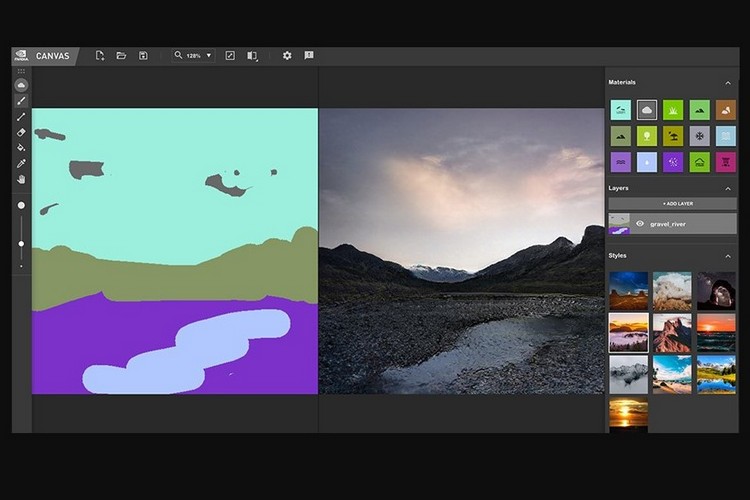Viewport: 750px width, 500px height.
Task: Pick the gray cloud material
Action: 647,110
